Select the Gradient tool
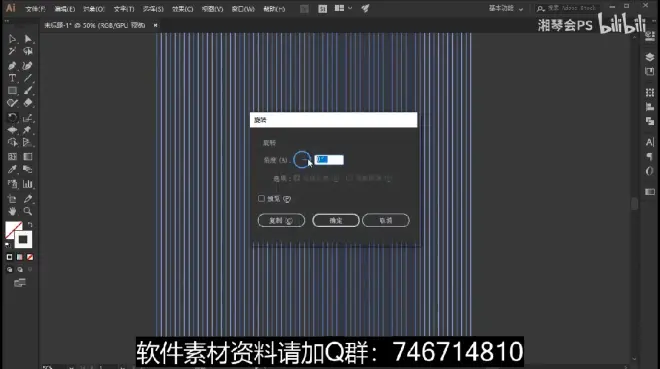 click(x=28, y=157)
